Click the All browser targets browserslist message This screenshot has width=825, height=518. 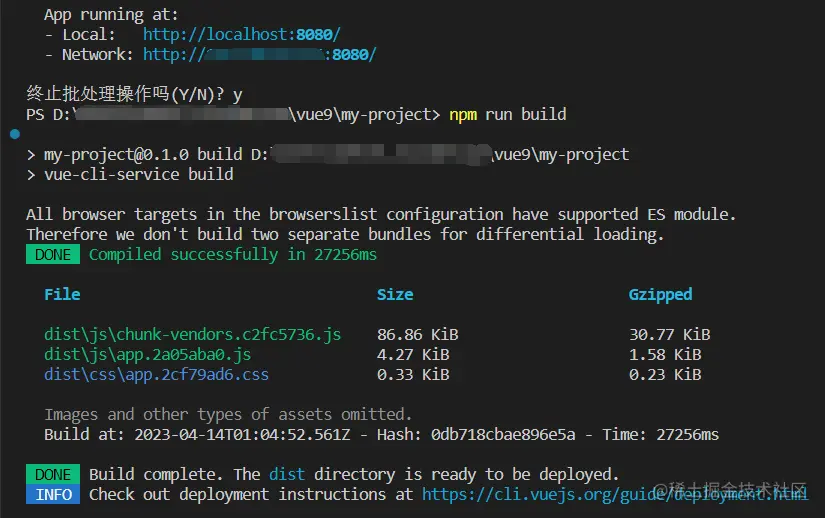coord(380,215)
